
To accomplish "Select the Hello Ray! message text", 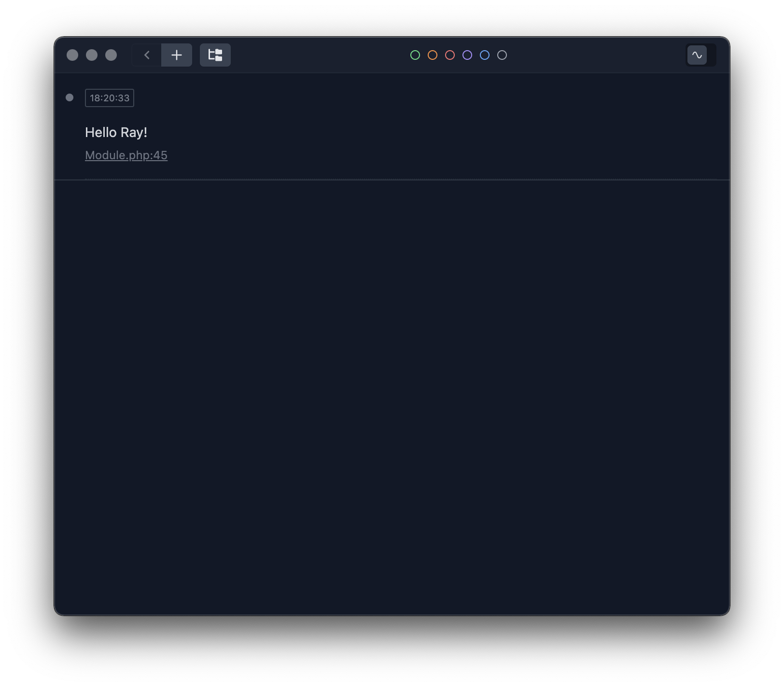I will point(116,132).
